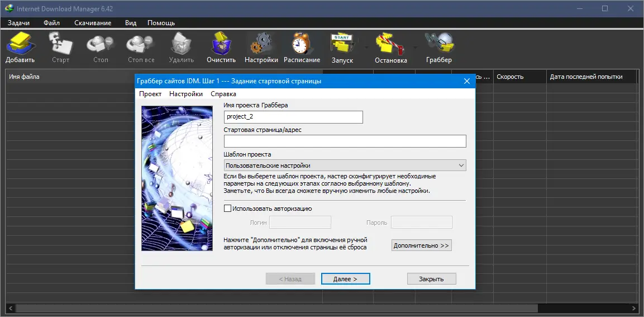
Task: Open the Скачивание menu
Action: coord(93,23)
